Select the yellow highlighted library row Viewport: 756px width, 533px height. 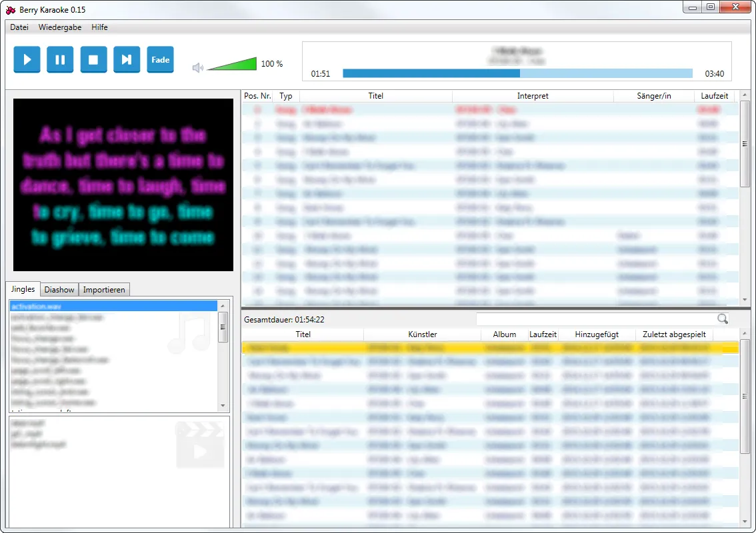click(x=490, y=348)
